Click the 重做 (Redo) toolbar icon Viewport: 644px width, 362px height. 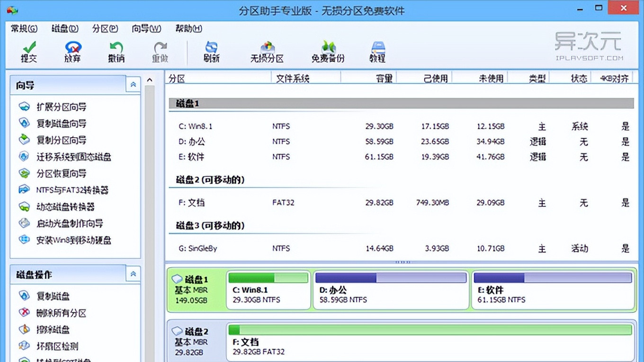(x=160, y=52)
